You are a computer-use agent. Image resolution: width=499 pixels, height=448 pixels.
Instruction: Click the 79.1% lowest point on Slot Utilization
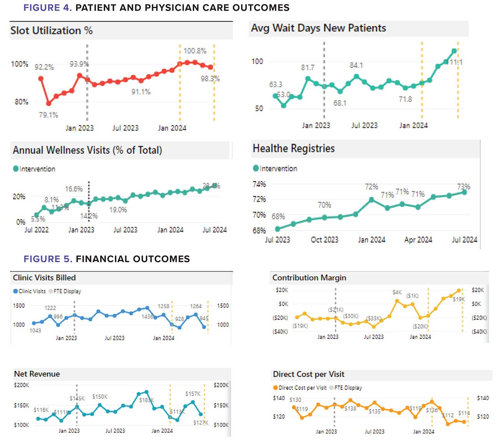(x=49, y=104)
